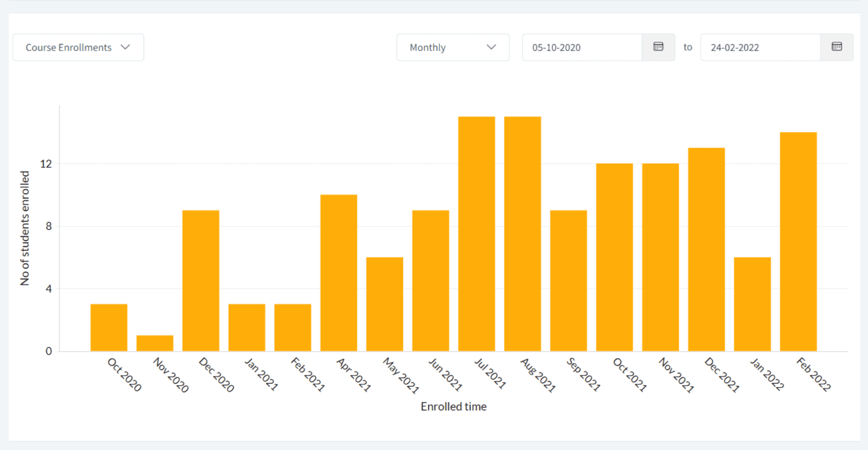Expand the Course Enrollments dropdown
The height and width of the screenshot is (450, 868).
78,47
